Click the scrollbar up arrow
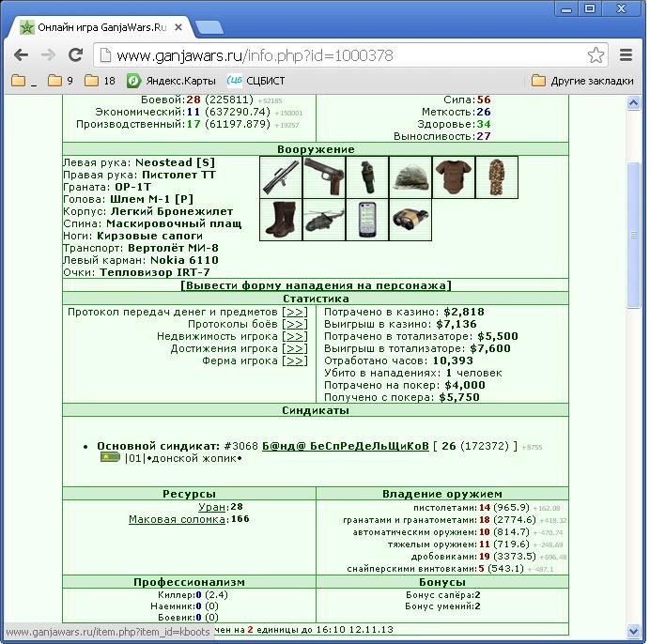Screen dimensions: 650x644 click(633, 102)
